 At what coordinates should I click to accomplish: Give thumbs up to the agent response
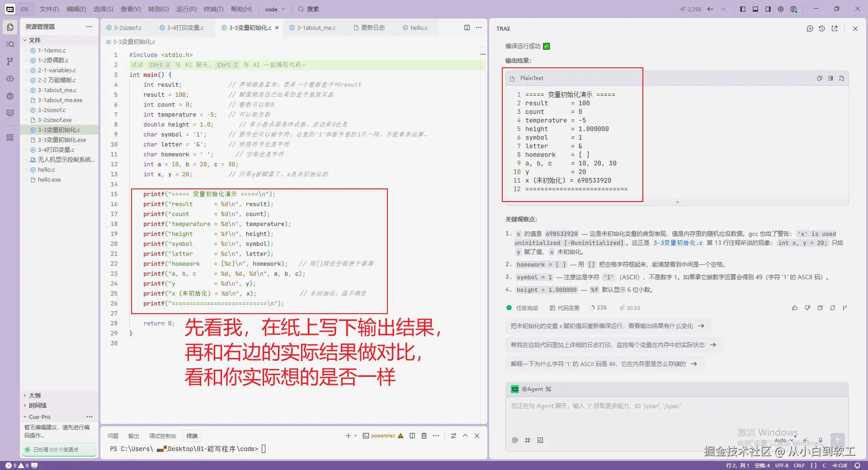click(795, 308)
